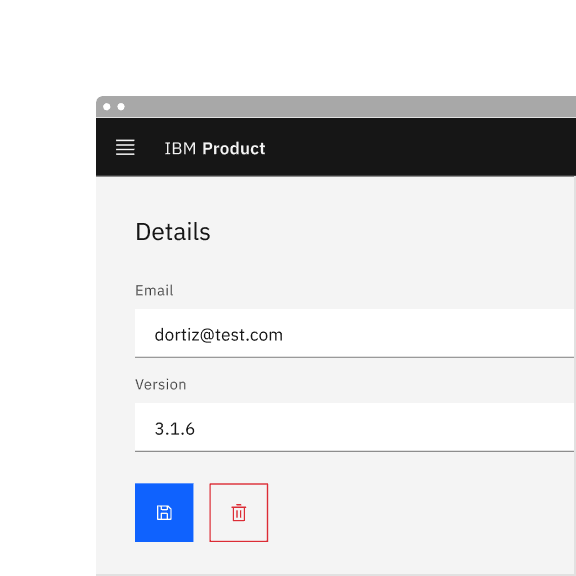Click the Version field label
This screenshot has height=576, width=576.
161,385
